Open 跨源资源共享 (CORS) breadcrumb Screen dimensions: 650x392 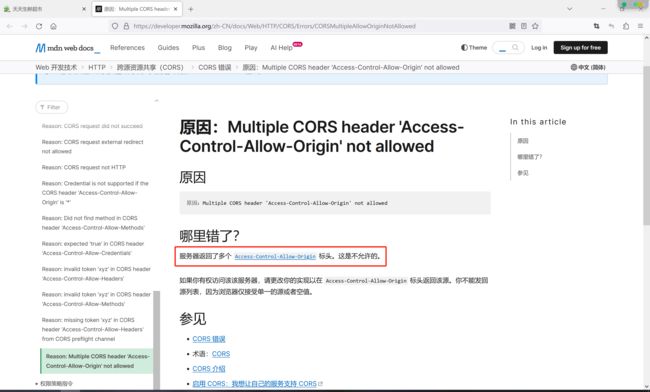coord(150,67)
